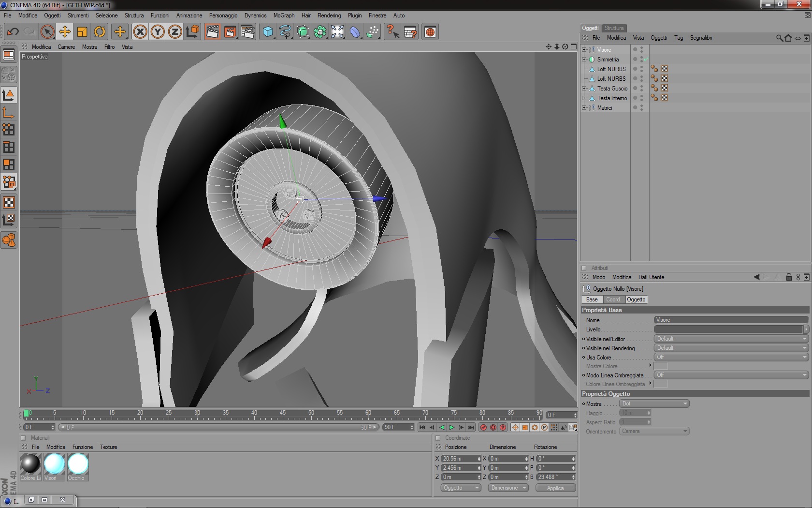The height and width of the screenshot is (508, 812).
Task: Add a cube primitive object
Action: pos(268,32)
